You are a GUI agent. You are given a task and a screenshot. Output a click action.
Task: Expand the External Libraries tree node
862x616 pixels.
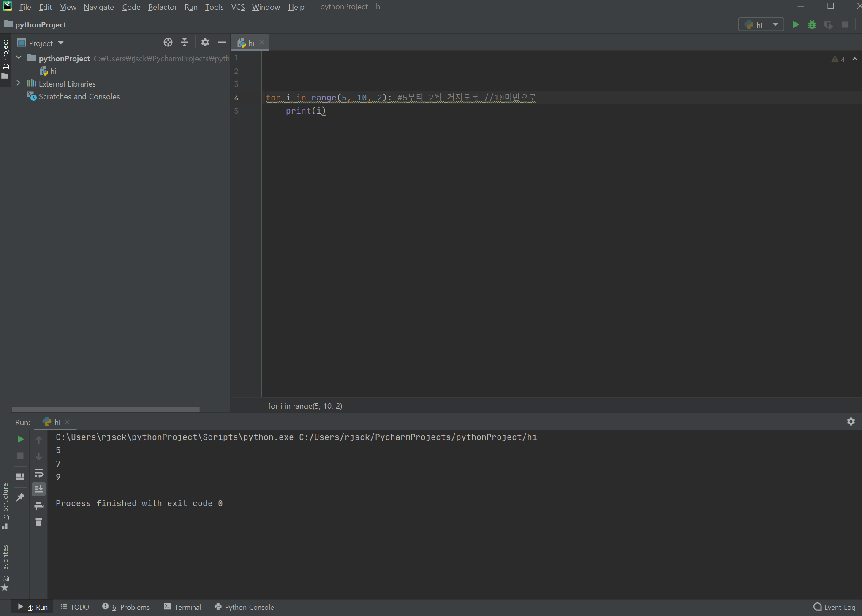pyautogui.click(x=18, y=84)
